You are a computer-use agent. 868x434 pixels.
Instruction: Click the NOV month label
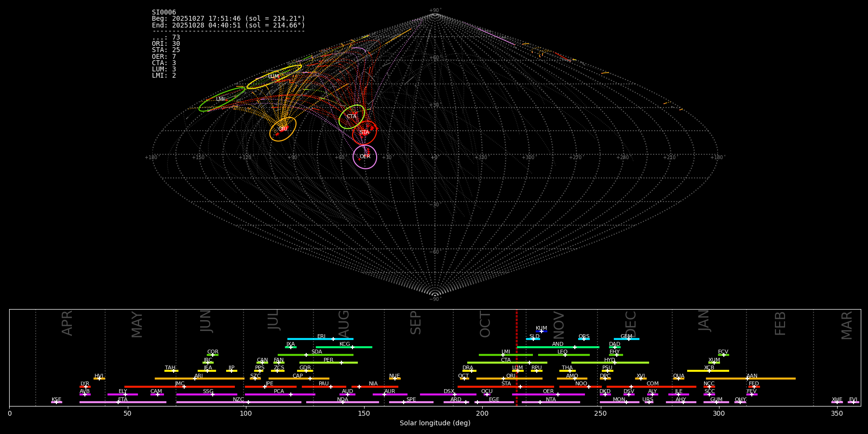558,325
